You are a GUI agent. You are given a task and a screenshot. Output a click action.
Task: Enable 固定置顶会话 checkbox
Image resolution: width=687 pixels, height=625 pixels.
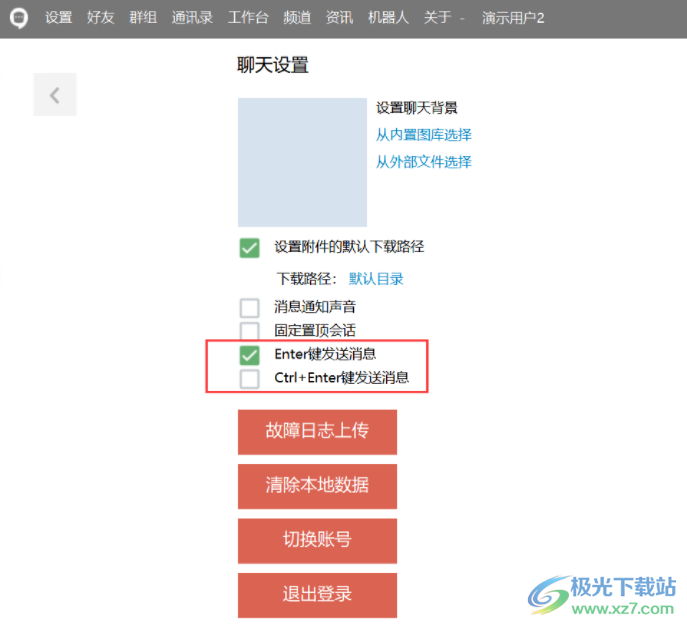pos(249,331)
